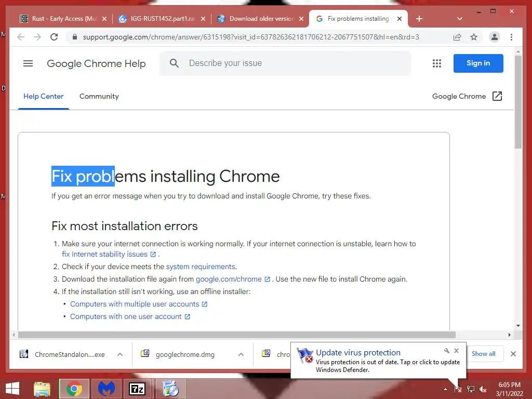Viewport: 532px width, 399px height.
Task: Click the Sign in button
Action: pos(478,63)
